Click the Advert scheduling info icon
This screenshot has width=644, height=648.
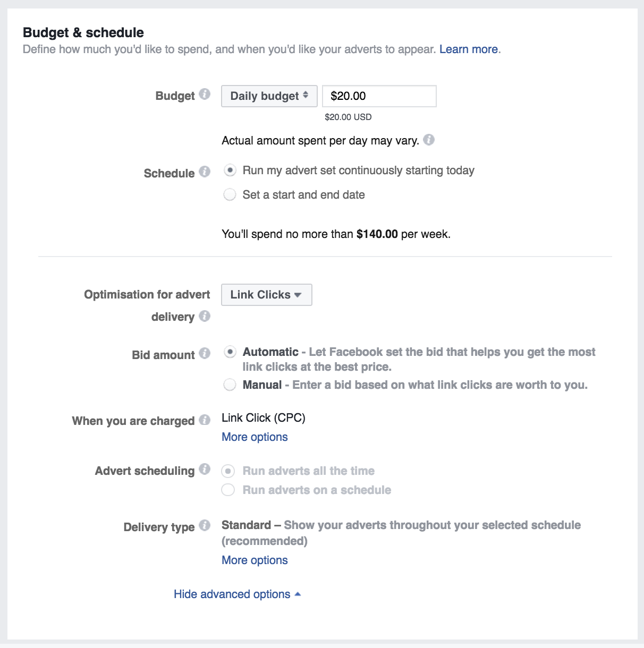pos(205,470)
